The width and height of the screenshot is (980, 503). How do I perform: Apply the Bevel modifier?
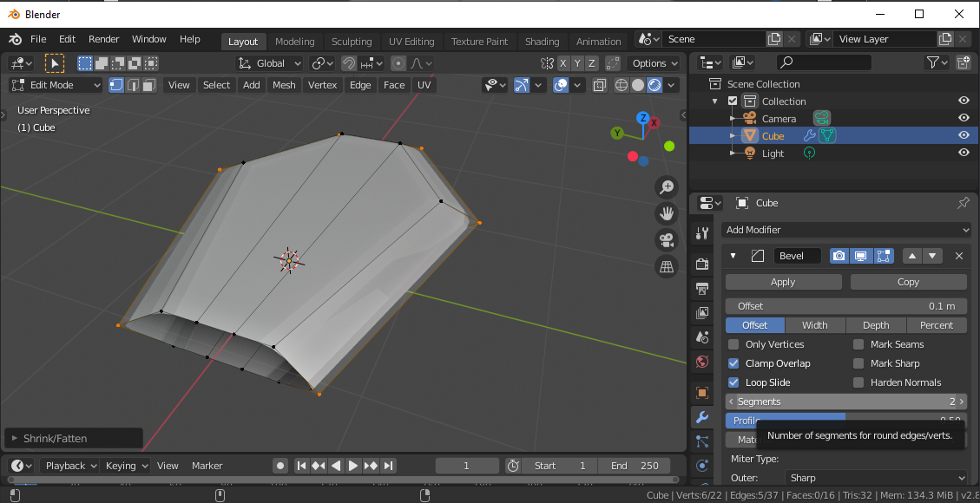coord(783,282)
